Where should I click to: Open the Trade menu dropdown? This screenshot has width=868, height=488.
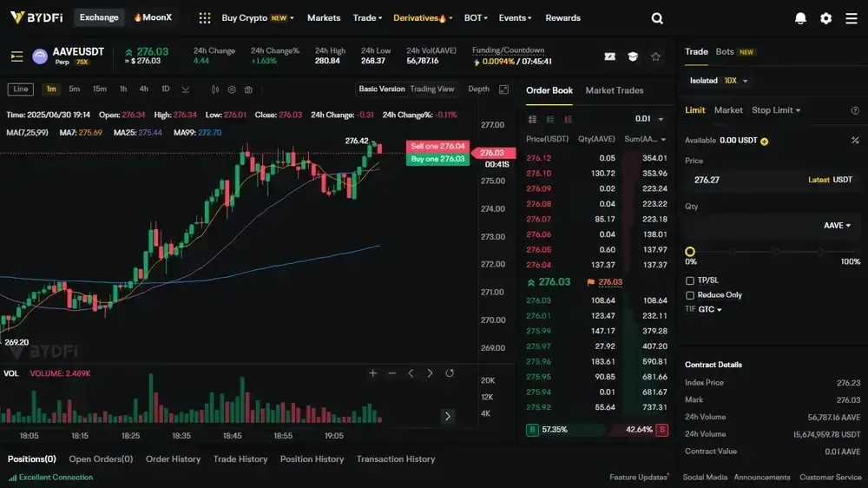pos(367,18)
